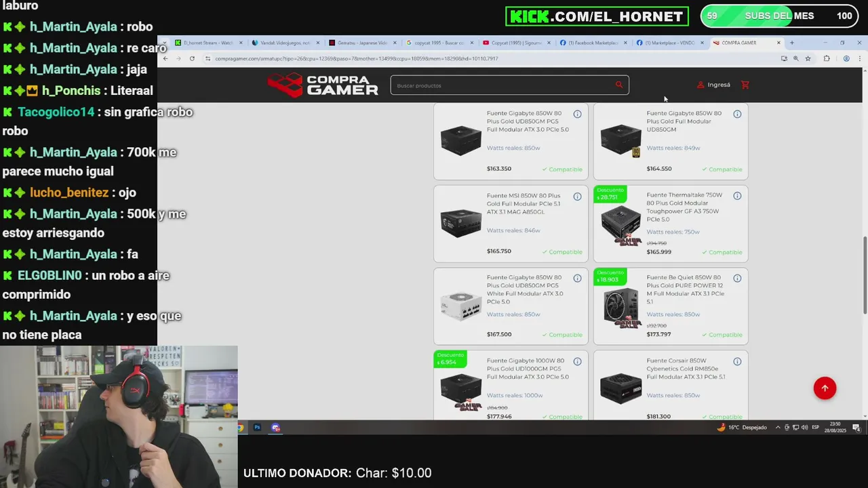Click the KICK.COM/EL_HORNET banner
This screenshot has height=488, width=868.
[x=597, y=16]
